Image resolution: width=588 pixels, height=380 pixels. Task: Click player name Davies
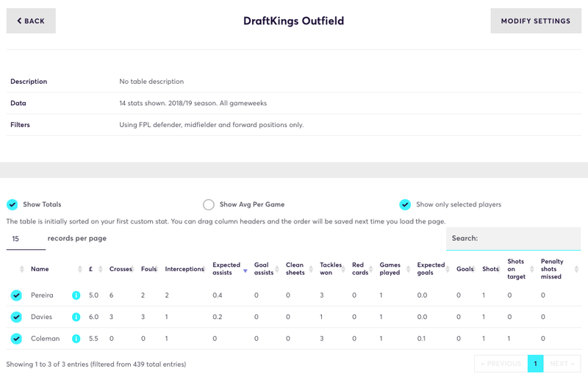41,317
